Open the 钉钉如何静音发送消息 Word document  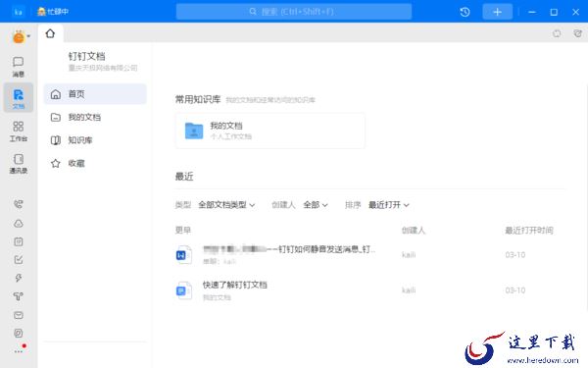[x=289, y=249]
